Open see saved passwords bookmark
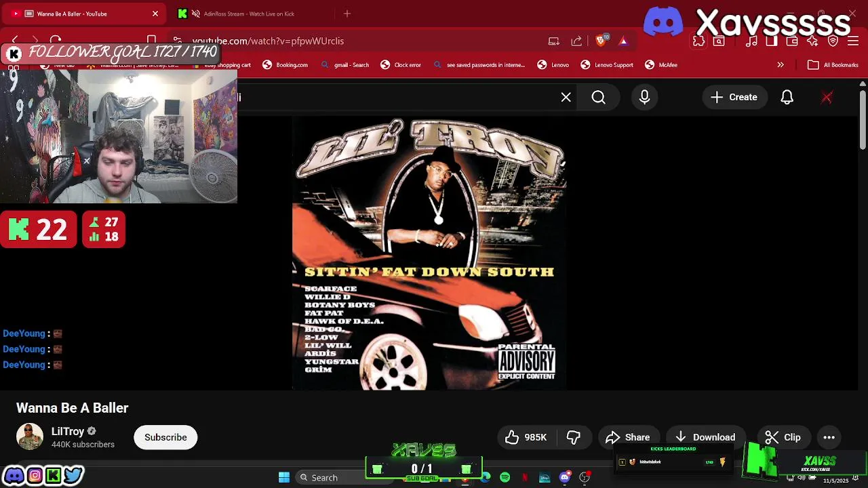The image size is (868, 488). point(479,65)
